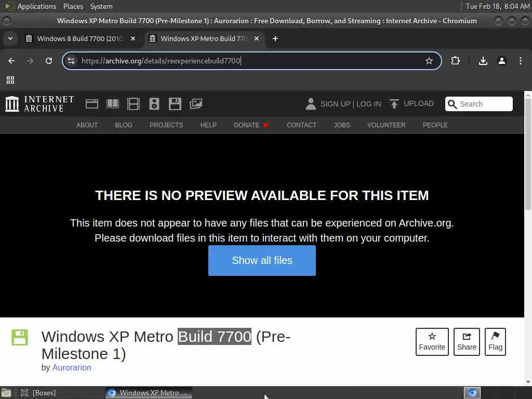
Task: Click the Chromium icon in taskbar tray
Action: (472, 393)
